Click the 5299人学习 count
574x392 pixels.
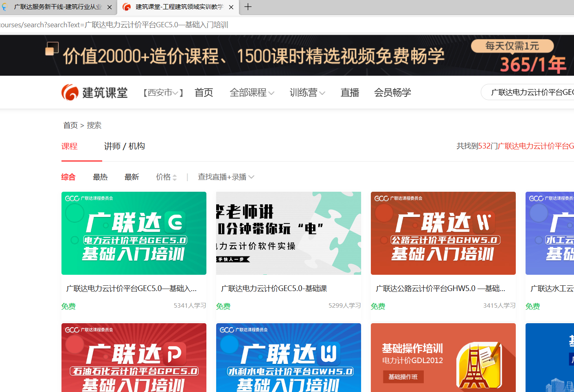pos(345,306)
